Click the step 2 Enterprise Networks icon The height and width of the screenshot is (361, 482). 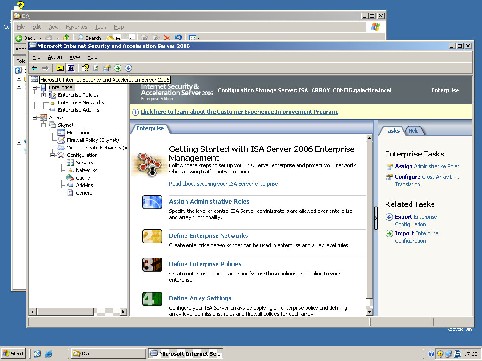coord(152,236)
